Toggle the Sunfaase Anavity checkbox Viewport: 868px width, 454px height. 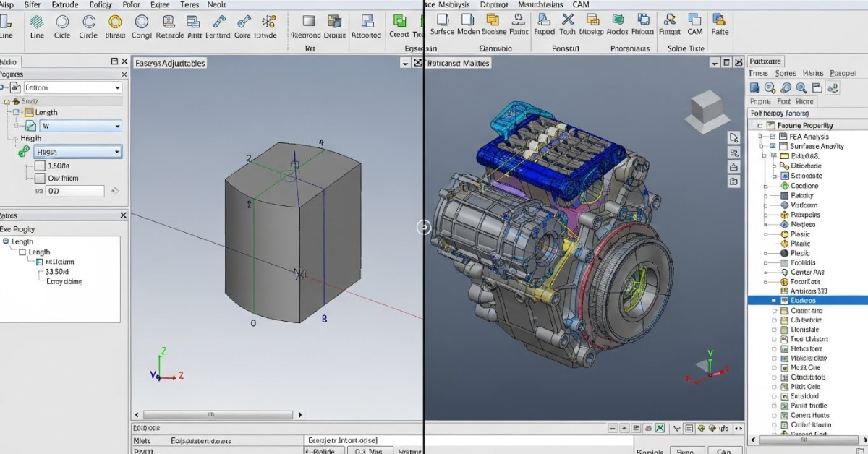(x=773, y=146)
